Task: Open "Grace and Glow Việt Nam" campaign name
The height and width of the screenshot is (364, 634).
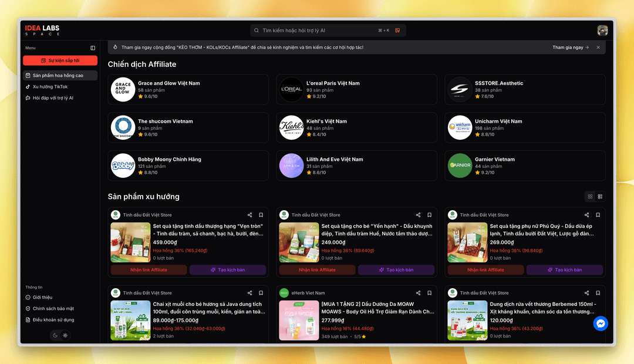Action: coord(169,83)
